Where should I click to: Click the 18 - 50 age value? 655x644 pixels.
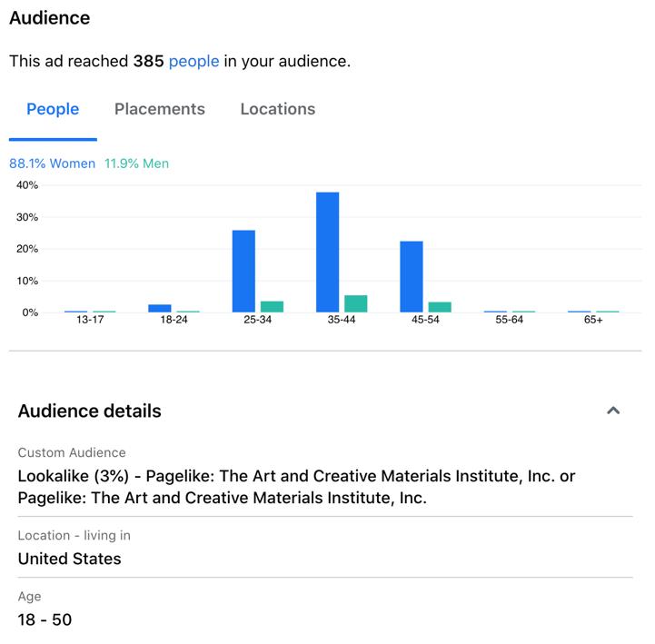coord(45,619)
